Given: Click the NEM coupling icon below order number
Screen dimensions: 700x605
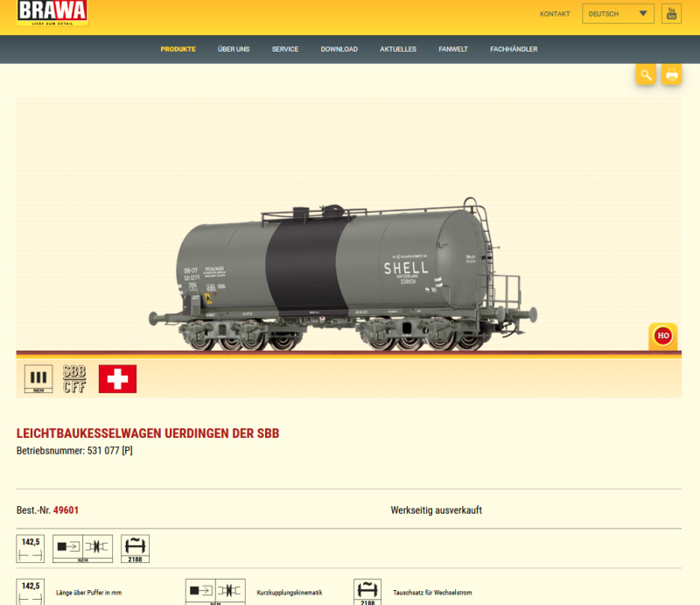Looking at the screenshot, I should 82,549.
